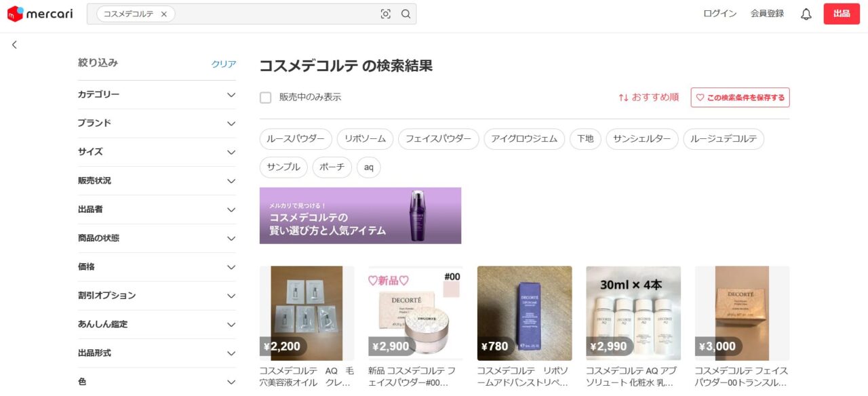Screen dimensions: 868x396
Task: Open image search camera icon
Action: coord(386,14)
